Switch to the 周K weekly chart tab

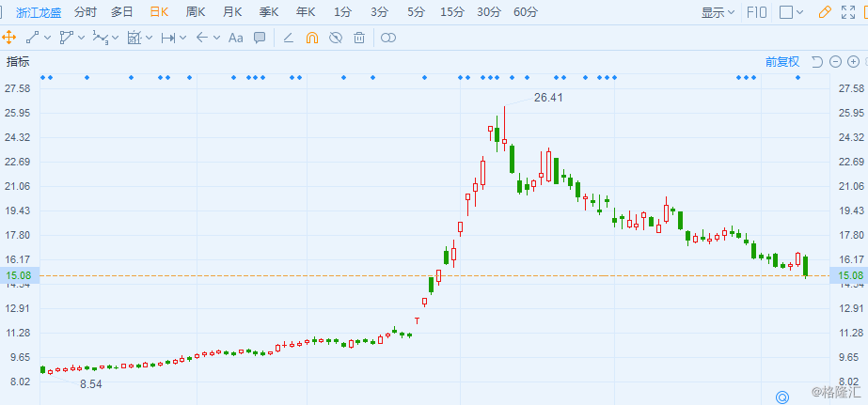point(196,12)
